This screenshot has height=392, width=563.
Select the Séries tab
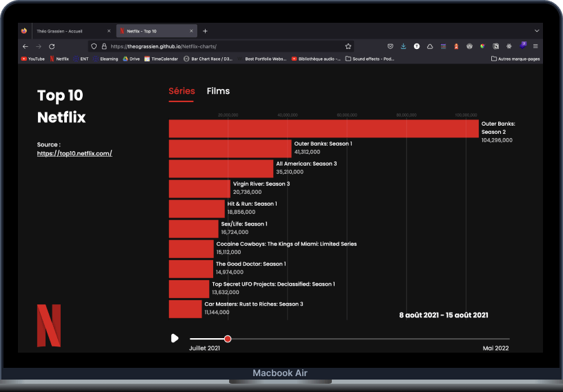(181, 91)
